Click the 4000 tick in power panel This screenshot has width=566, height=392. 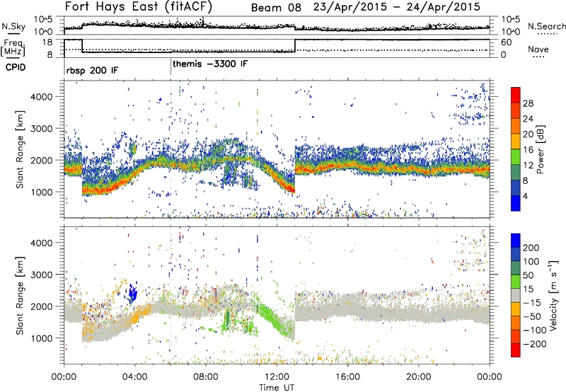(x=41, y=97)
